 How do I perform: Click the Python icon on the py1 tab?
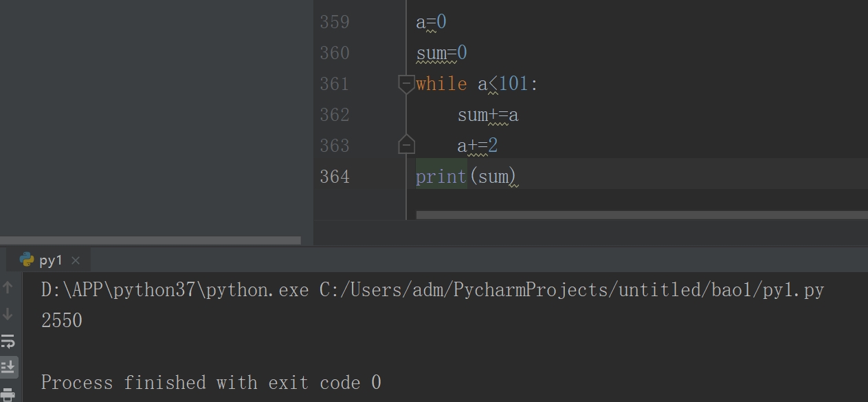[x=27, y=260]
